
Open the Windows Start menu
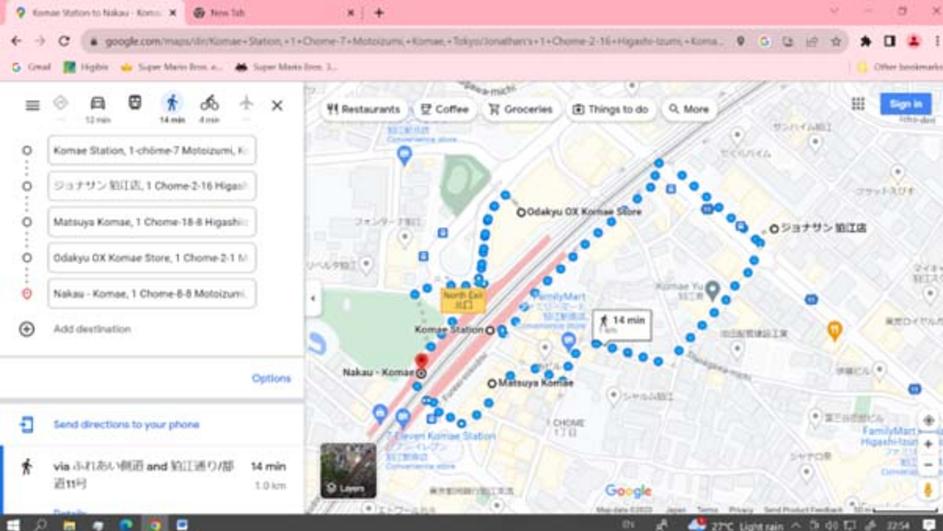(x=13, y=524)
